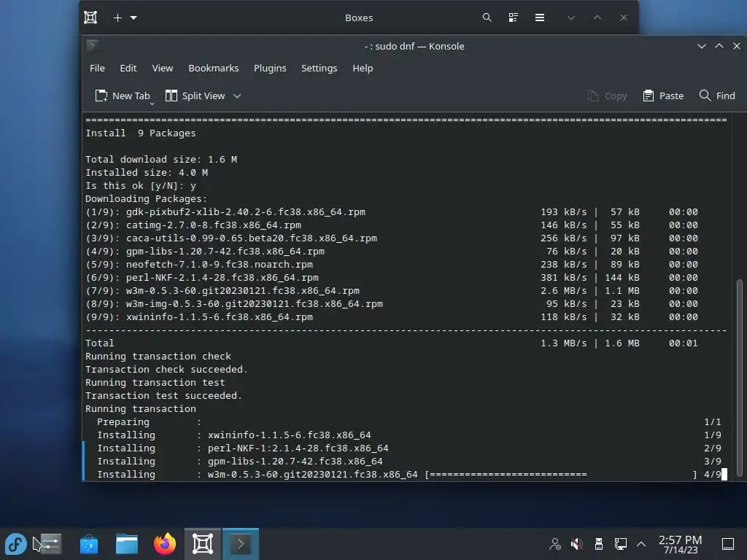Click the Split View button

point(196,96)
